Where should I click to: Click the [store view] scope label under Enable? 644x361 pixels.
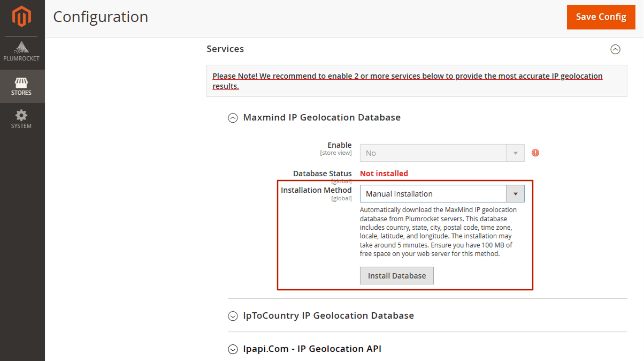click(336, 152)
